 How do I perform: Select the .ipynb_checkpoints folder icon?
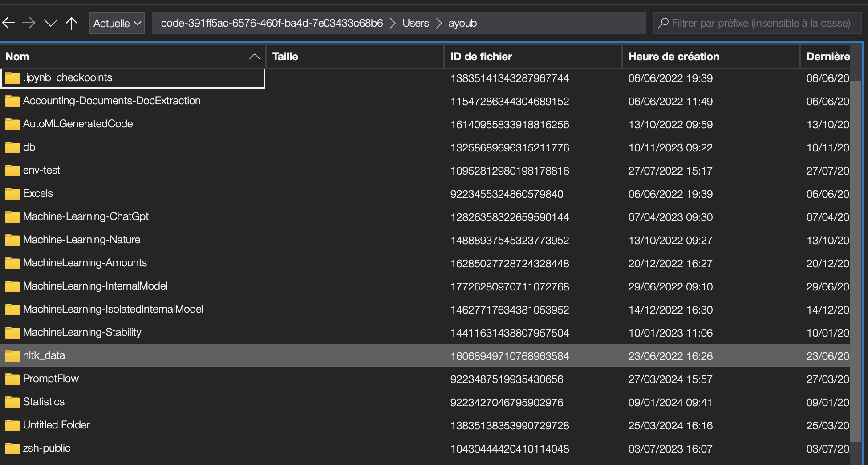coord(12,78)
